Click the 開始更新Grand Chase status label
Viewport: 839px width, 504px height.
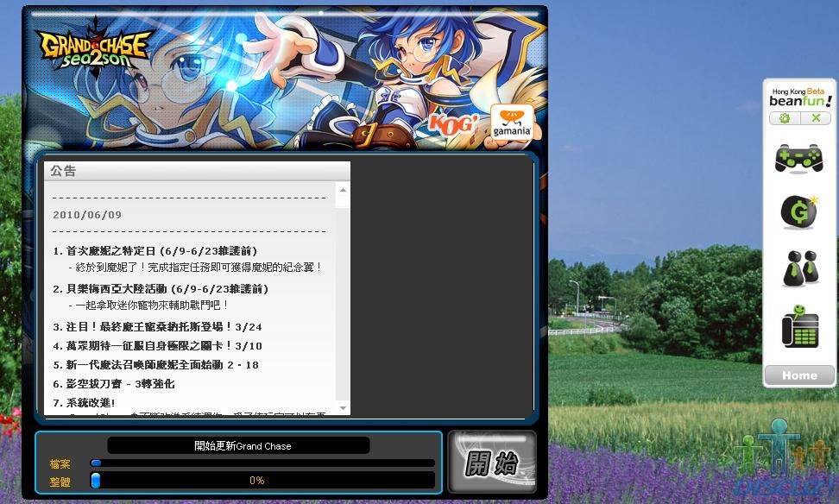click(x=239, y=445)
